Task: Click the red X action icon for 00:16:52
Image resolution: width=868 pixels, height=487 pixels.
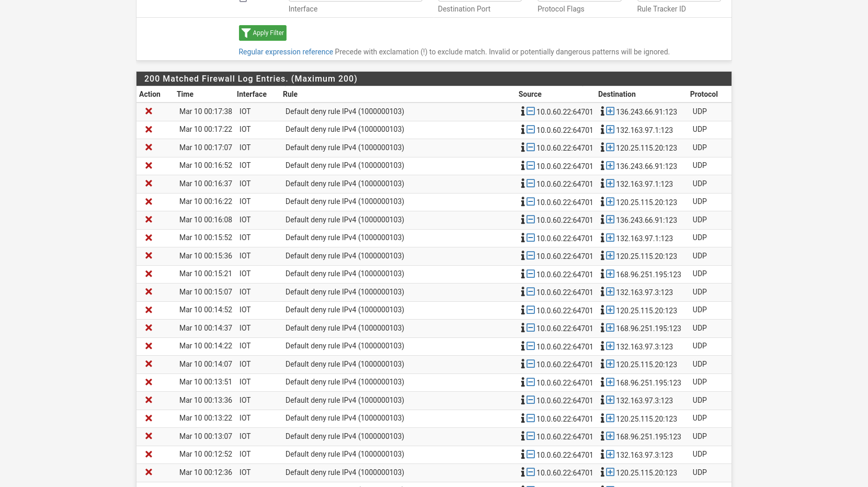Action: point(149,165)
